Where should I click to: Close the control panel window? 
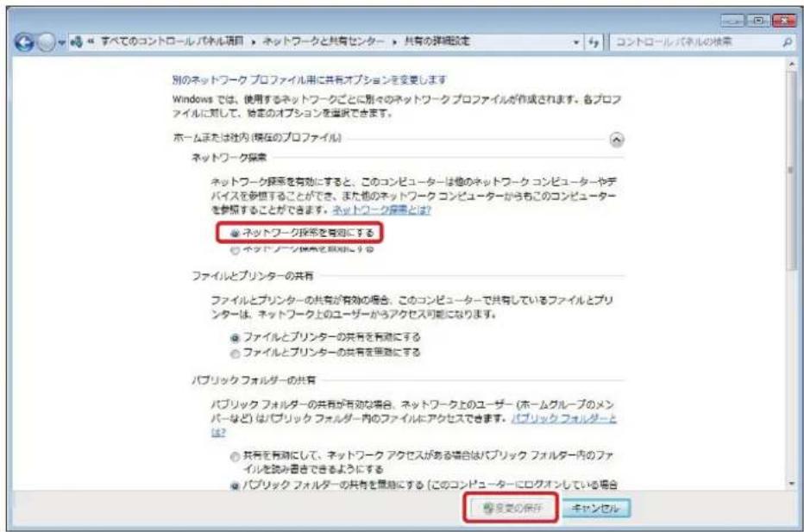[783, 21]
